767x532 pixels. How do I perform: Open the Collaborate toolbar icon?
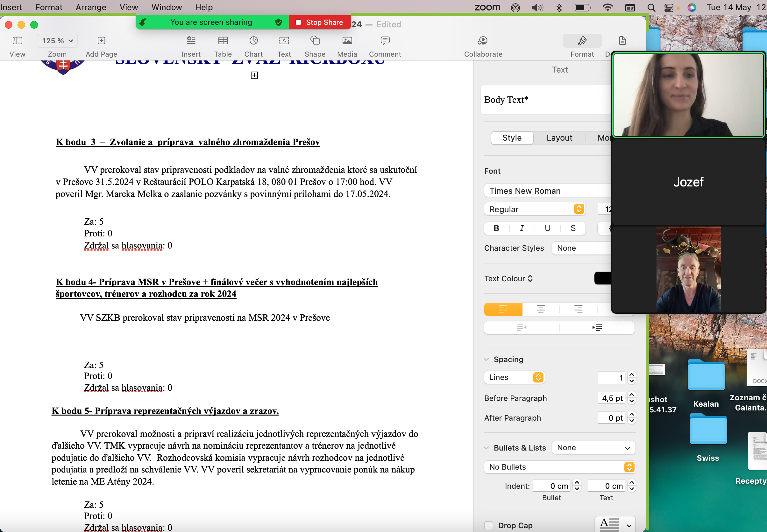(483, 41)
